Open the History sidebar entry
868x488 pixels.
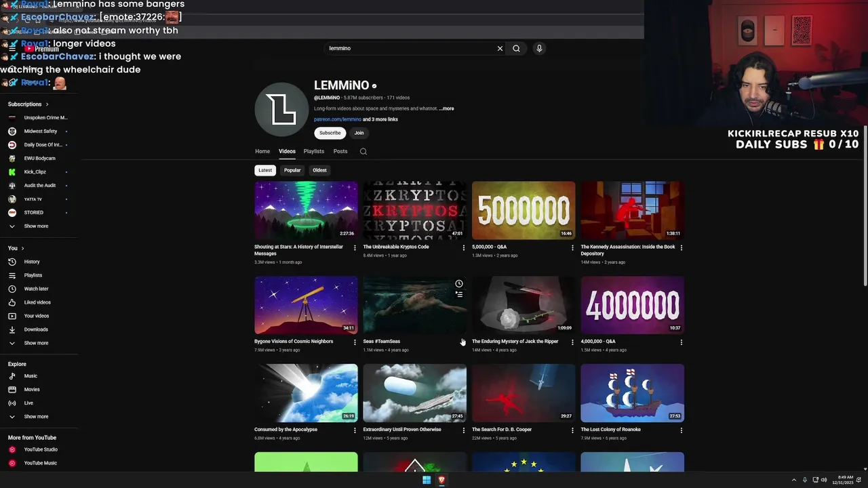pos(32,262)
